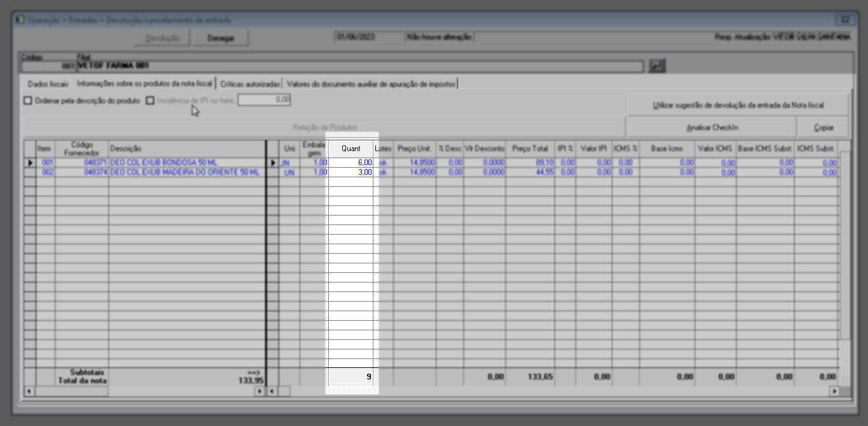The width and height of the screenshot is (868, 426).
Task: Click the IPI no frete value field
Action: (264, 100)
